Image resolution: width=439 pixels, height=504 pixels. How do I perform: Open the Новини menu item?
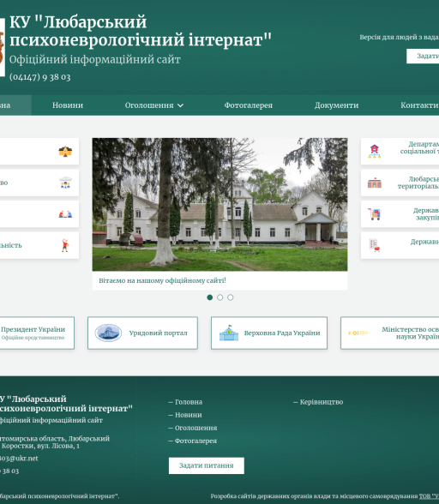click(68, 105)
